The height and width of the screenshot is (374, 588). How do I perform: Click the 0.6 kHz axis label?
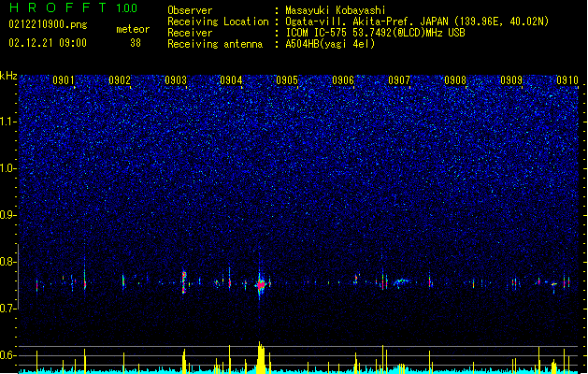click(x=8, y=355)
